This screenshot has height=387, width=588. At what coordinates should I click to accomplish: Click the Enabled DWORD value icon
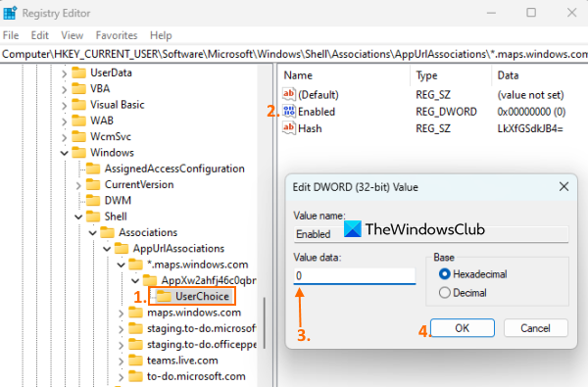pyautogui.click(x=289, y=111)
